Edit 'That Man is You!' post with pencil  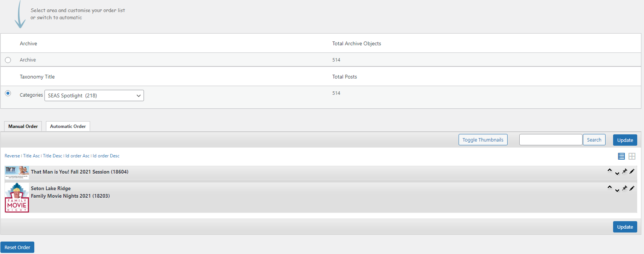click(632, 171)
